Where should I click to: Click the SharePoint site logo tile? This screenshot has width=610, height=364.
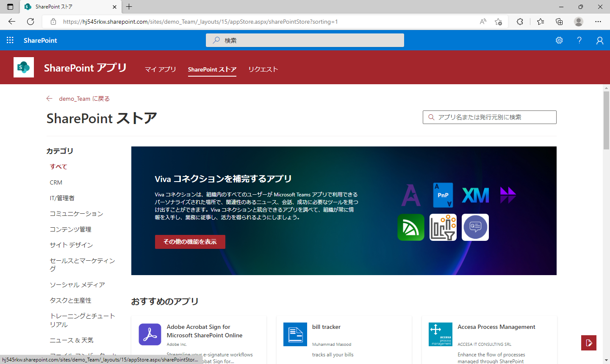24,67
